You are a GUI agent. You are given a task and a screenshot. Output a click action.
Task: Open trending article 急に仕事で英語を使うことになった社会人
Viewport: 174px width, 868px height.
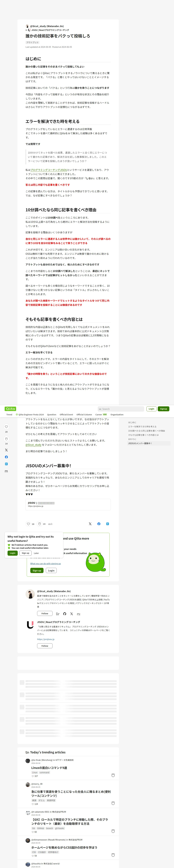click(x=71, y=793)
